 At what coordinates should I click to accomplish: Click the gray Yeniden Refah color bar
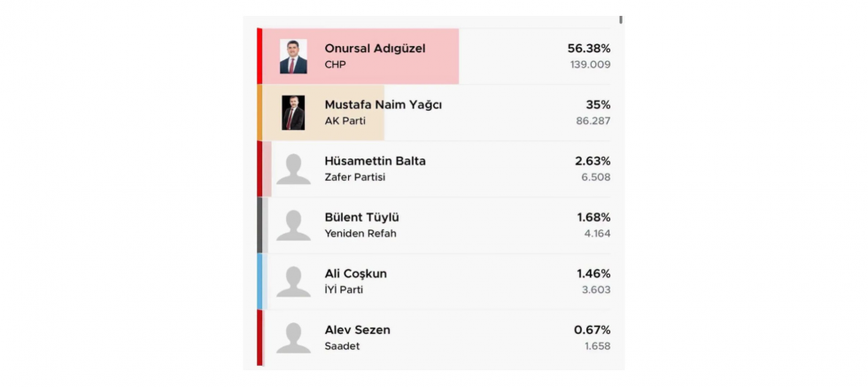[260, 225]
